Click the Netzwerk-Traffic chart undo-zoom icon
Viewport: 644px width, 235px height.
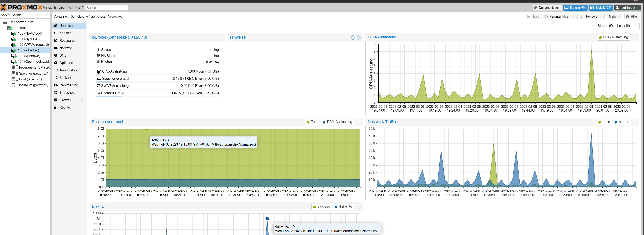[634, 122]
